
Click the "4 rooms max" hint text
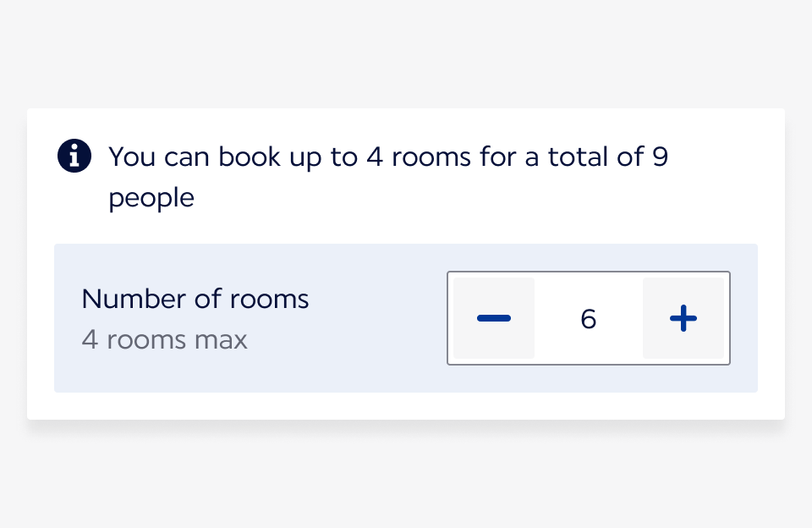165,340
